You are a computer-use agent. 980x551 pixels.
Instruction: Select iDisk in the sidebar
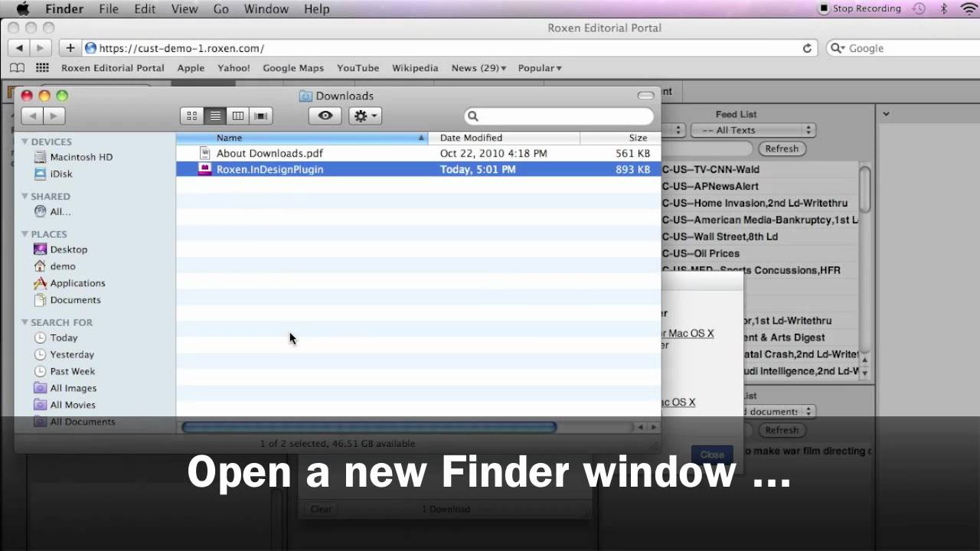click(54, 174)
